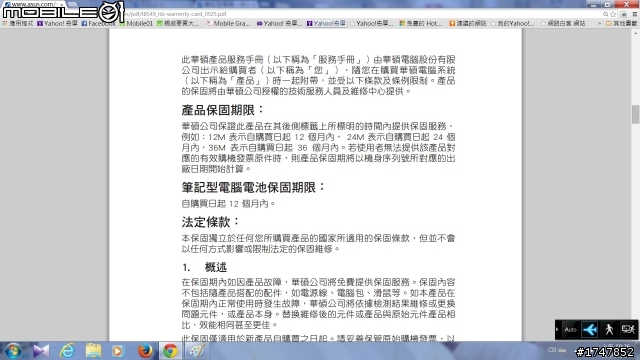Click the keyboard input method icon in the tray
Screen dimensions: 640x360
tap(562, 350)
